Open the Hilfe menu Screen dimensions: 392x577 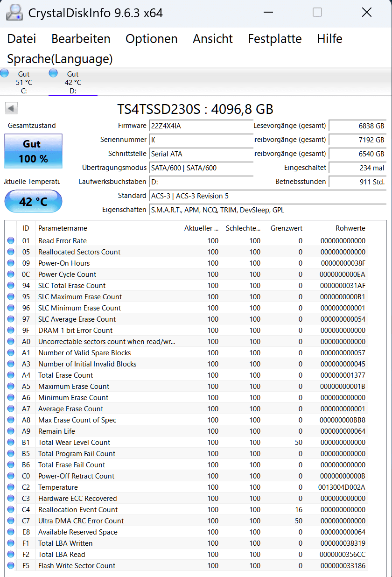(x=329, y=39)
